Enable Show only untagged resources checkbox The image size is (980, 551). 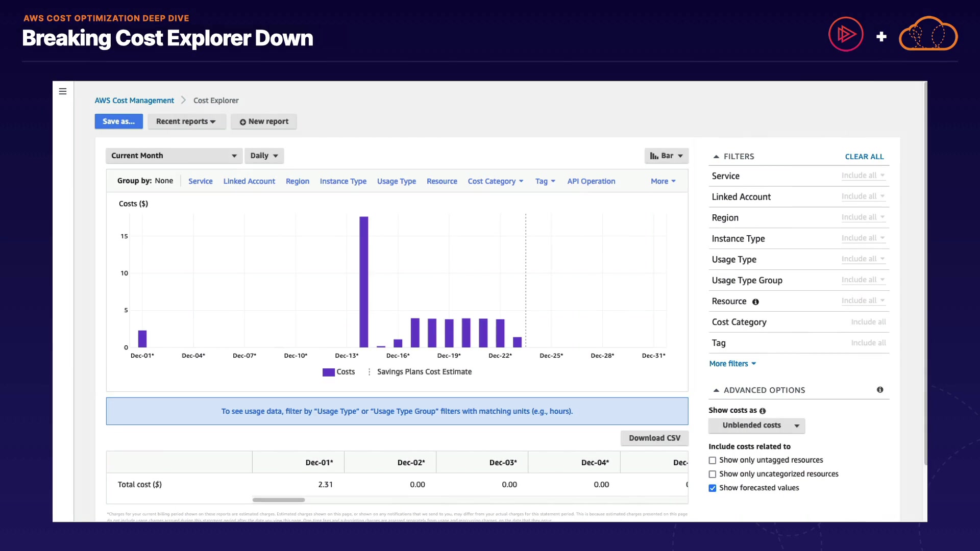tap(713, 460)
